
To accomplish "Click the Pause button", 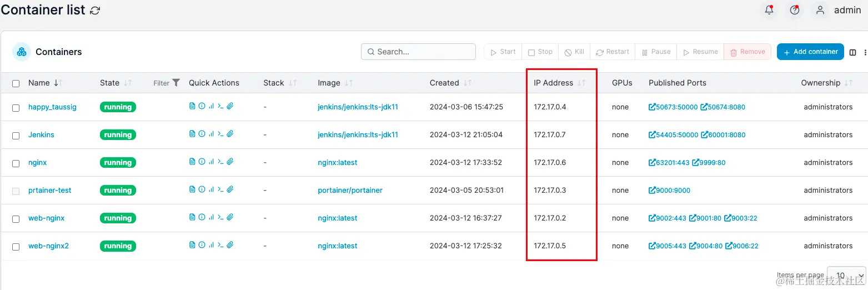I will [x=656, y=52].
